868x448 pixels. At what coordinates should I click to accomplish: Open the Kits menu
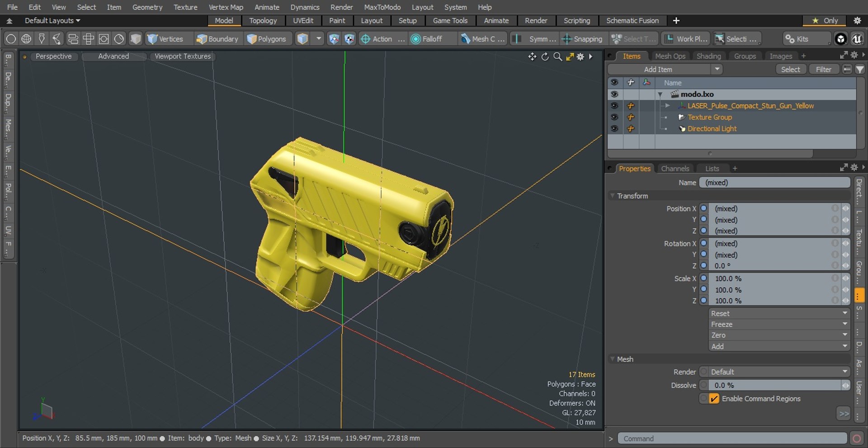point(806,39)
